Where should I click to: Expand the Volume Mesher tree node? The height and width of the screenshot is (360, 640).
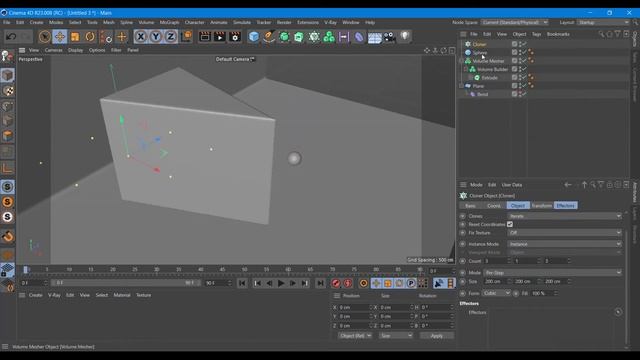(462, 61)
